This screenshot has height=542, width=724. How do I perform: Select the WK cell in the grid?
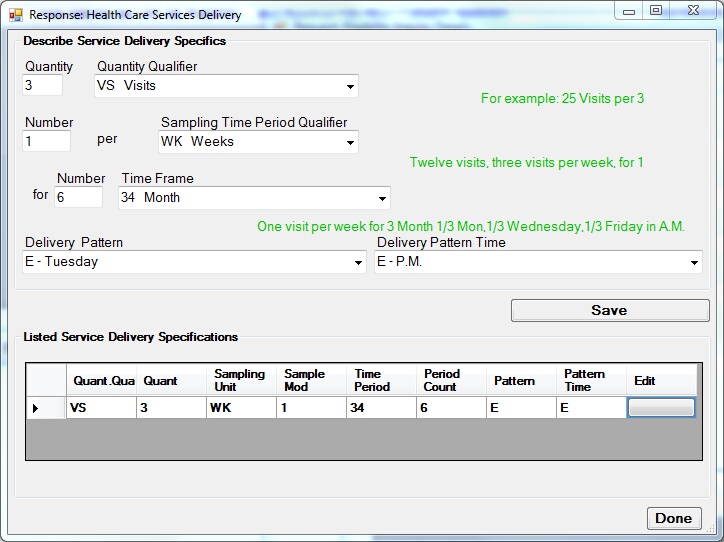[x=239, y=408]
